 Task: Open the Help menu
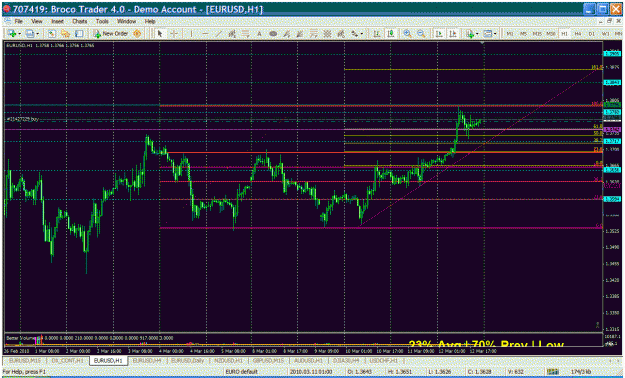(x=150, y=21)
